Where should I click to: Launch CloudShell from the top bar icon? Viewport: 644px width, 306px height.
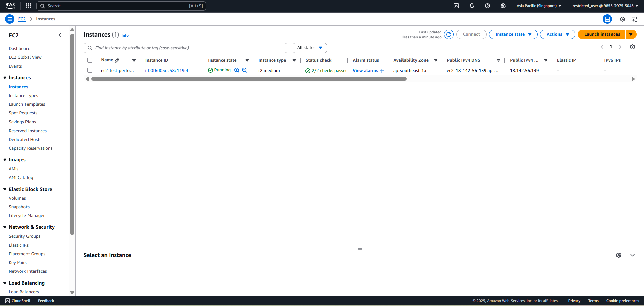pyautogui.click(x=456, y=6)
